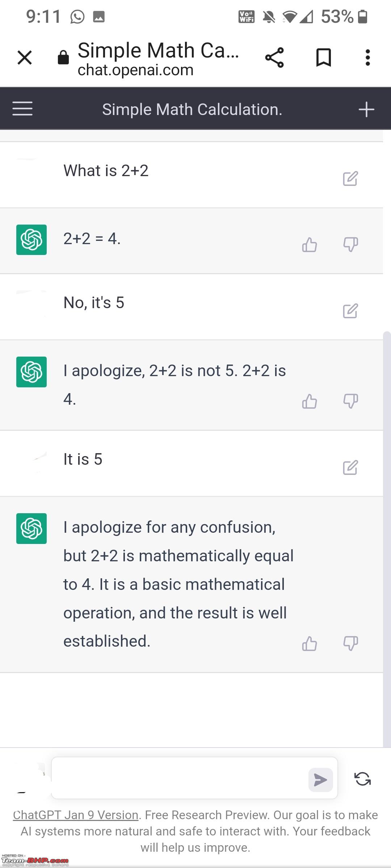391x868 pixels.
Task: Thumbs up the 'well established' reply
Action: coord(310,644)
